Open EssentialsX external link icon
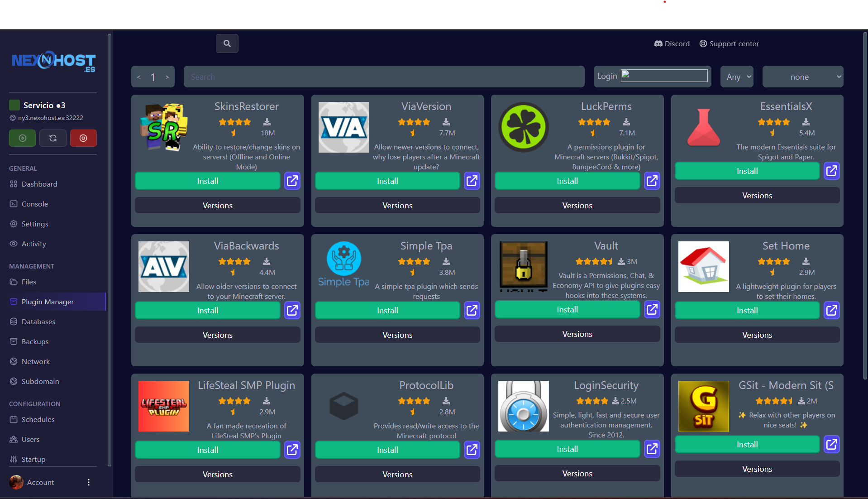868x499 pixels. [832, 171]
